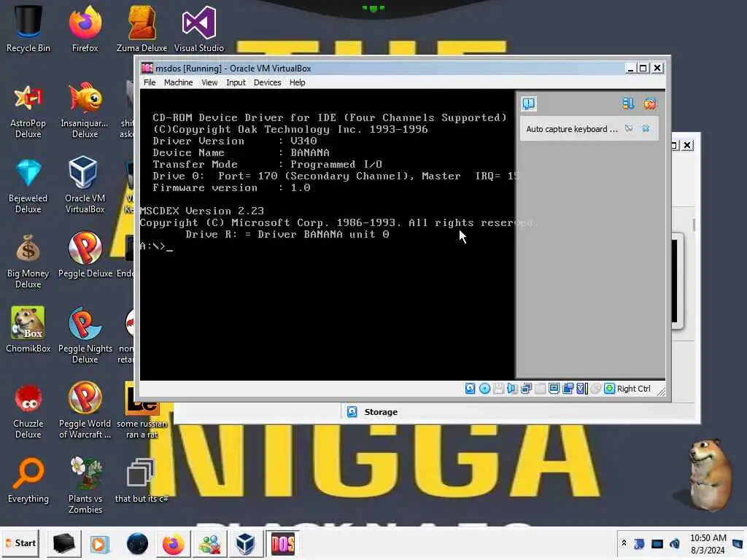747x560 pixels.
Task: Click the network adapter status icon
Action: [526, 389]
